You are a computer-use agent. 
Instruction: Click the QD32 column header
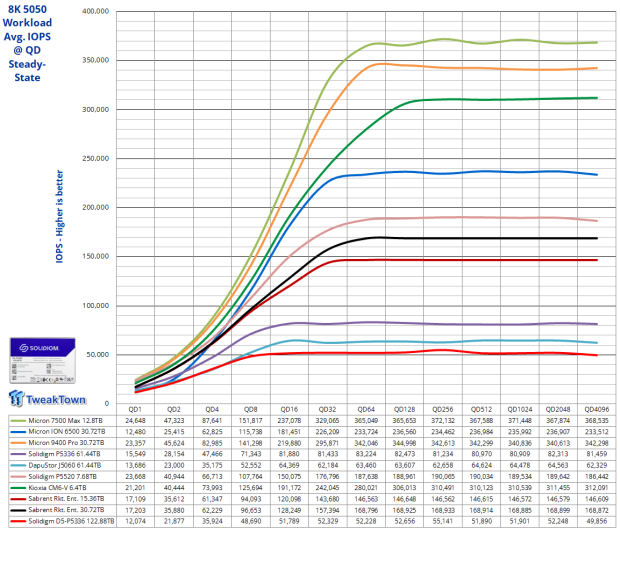327,409
